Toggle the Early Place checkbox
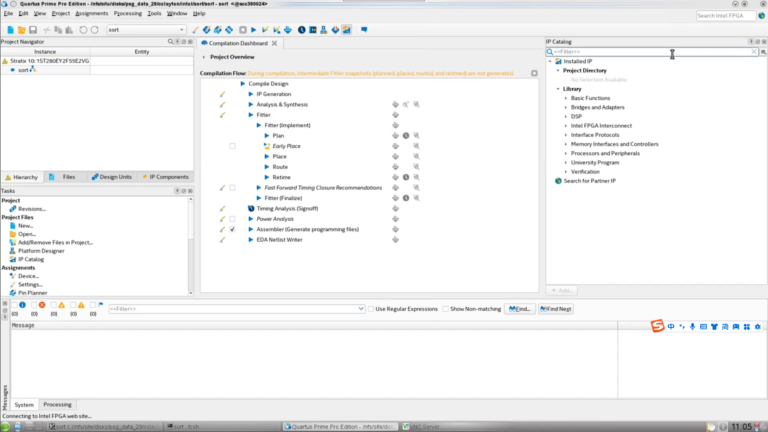Viewport: 768px width, 432px height. click(x=232, y=146)
